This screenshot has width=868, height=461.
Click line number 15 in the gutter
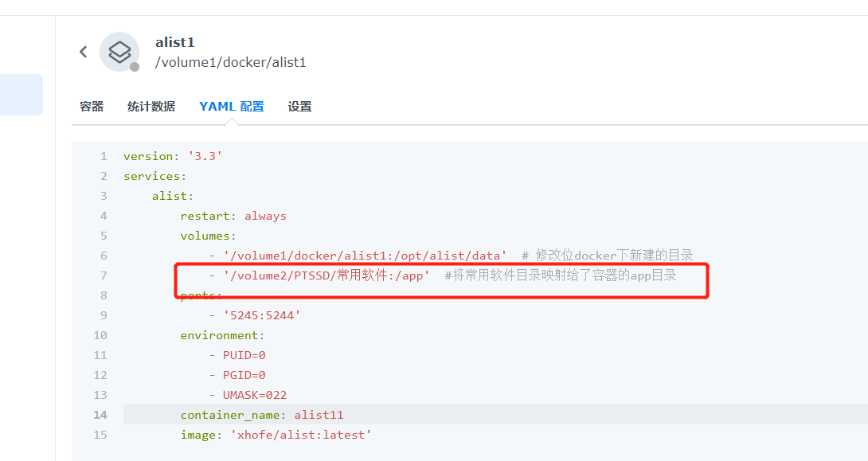coord(100,435)
